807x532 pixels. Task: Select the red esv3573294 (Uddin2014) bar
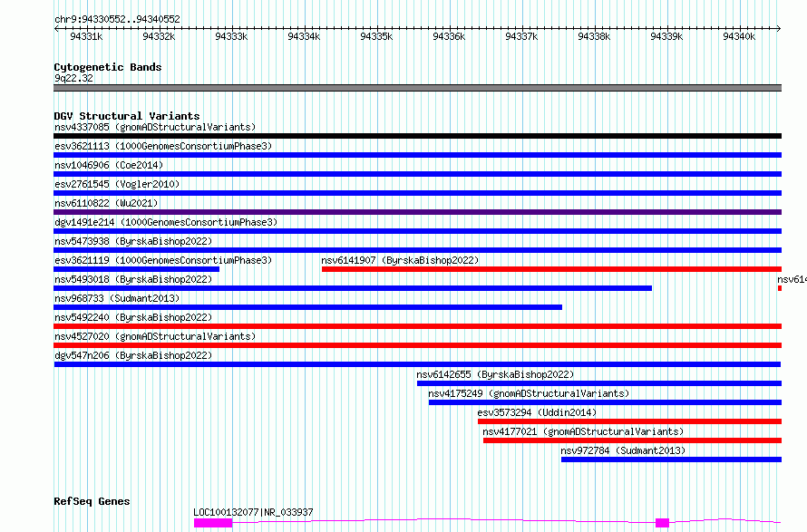coord(629,421)
